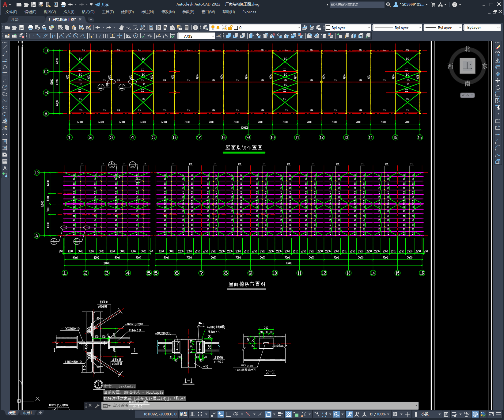Viewport: 504px width, 420px height.
Task: Add a new drawing tab with plus button
Action: tap(91, 19)
